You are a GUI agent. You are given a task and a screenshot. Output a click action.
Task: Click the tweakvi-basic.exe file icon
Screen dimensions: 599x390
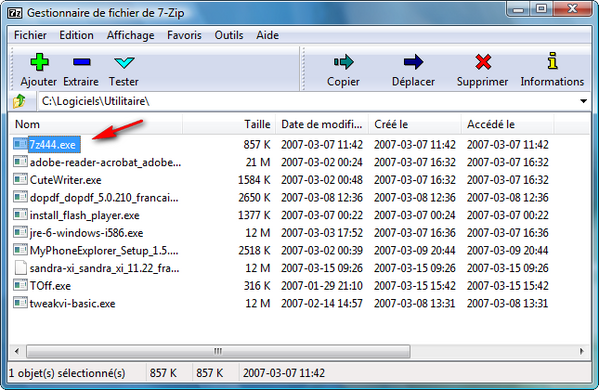tap(20, 303)
